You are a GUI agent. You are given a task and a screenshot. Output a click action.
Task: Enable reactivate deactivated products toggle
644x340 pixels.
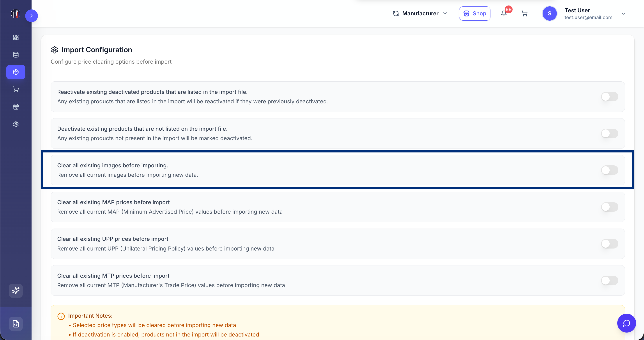(609, 97)
